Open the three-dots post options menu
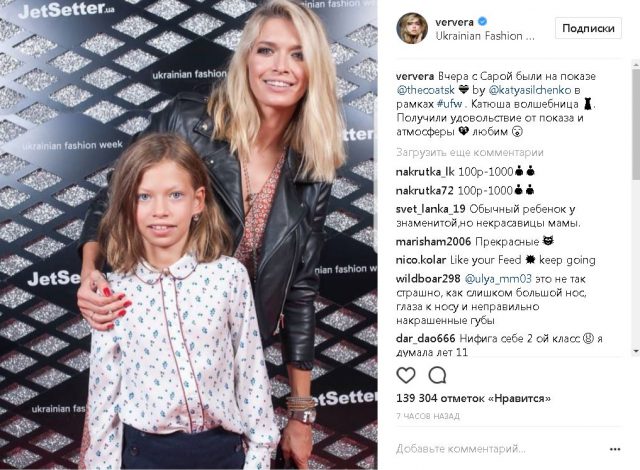This screenshot has width=640, height=470. [615, 449]
